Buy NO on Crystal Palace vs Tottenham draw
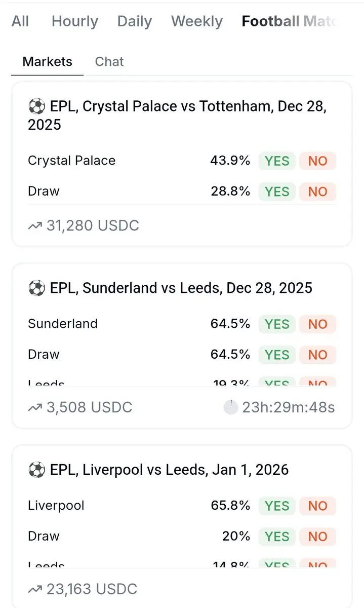 pyautogui.click(x=317, y=192)
